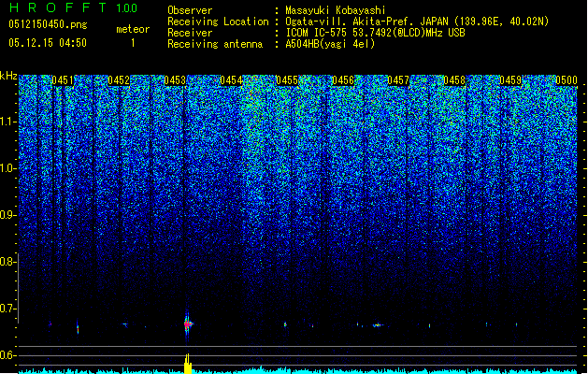Viewport: 588px width, 374px height.
Task: Click the 0459 time marker
Action: [x=510, y=80]
